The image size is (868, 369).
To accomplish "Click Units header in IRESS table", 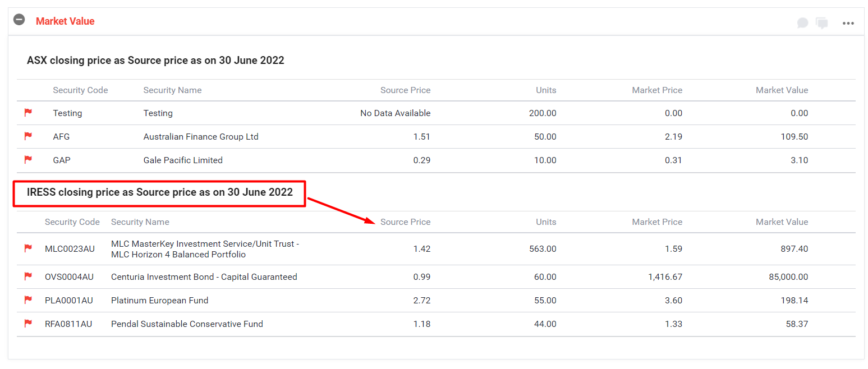I will tap(546, 222).
